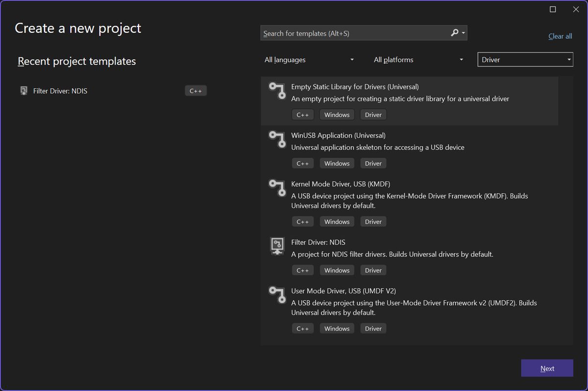Screen dimensions: 588x391
Task: Select the WinUSB Application (Universal) template
Action: pyautogui.click(x=409, y=149)
